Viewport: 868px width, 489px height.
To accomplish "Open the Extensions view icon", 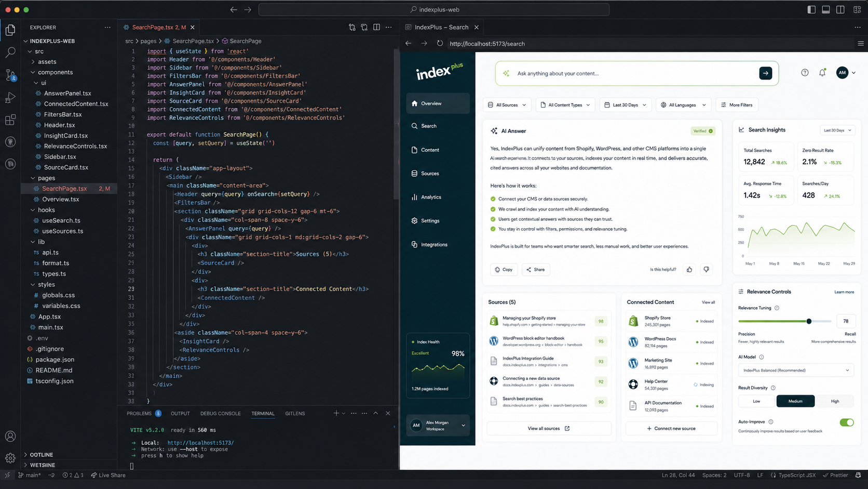I will point(10,120).
